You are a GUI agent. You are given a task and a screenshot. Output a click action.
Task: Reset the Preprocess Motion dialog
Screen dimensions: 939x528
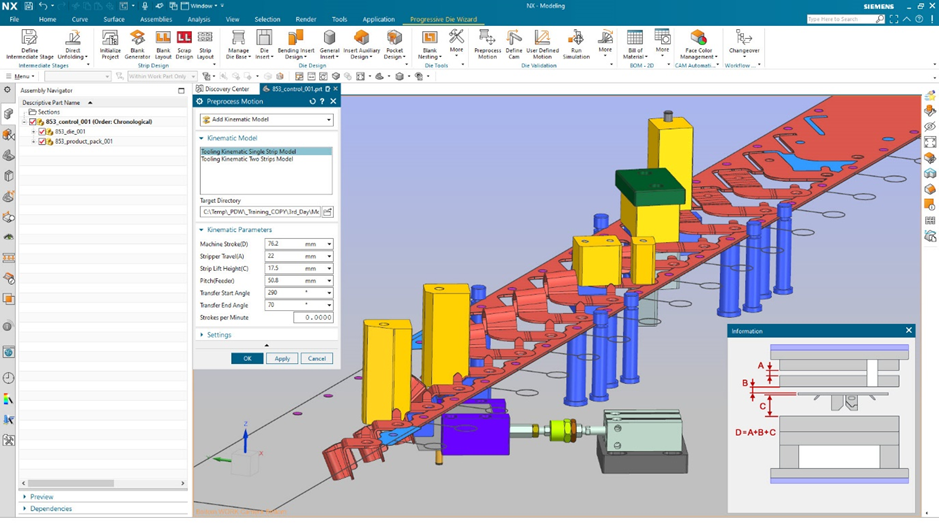pyautogui.click(x=312, y=101)
